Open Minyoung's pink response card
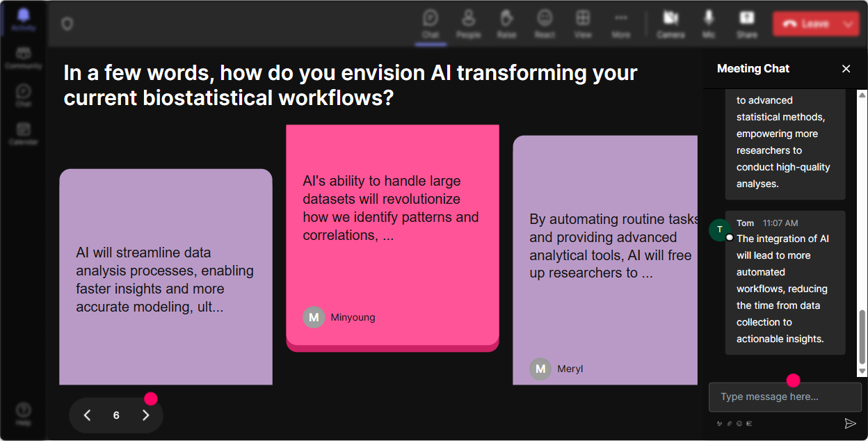868x441 pixels. (x=392, y=237)
